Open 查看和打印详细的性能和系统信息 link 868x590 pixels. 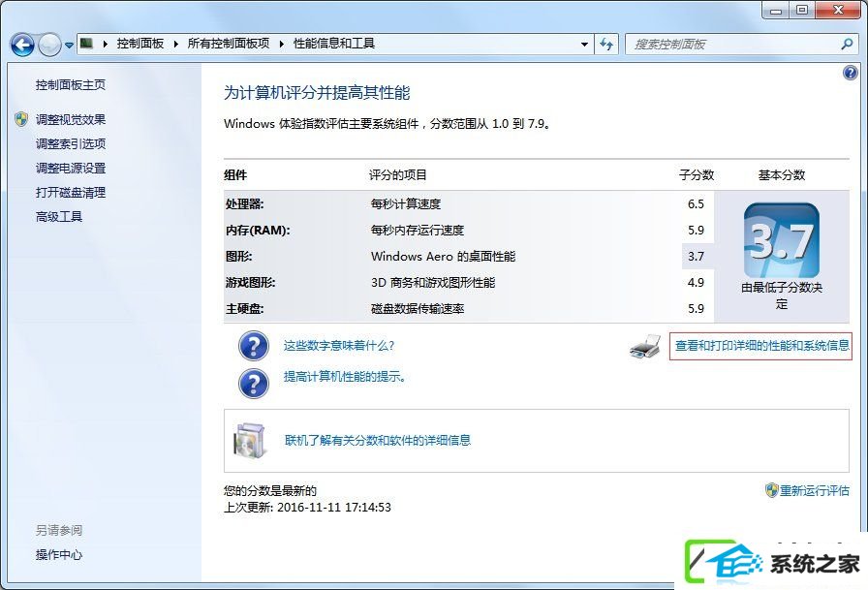tap(761, 346)
